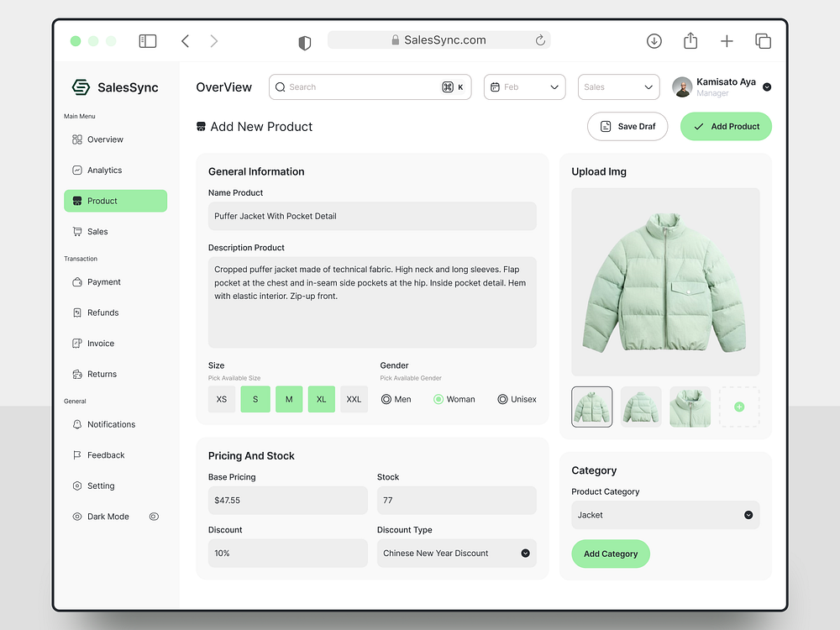Enable Dark Mode toggle in sidebar

click(154, 516)
